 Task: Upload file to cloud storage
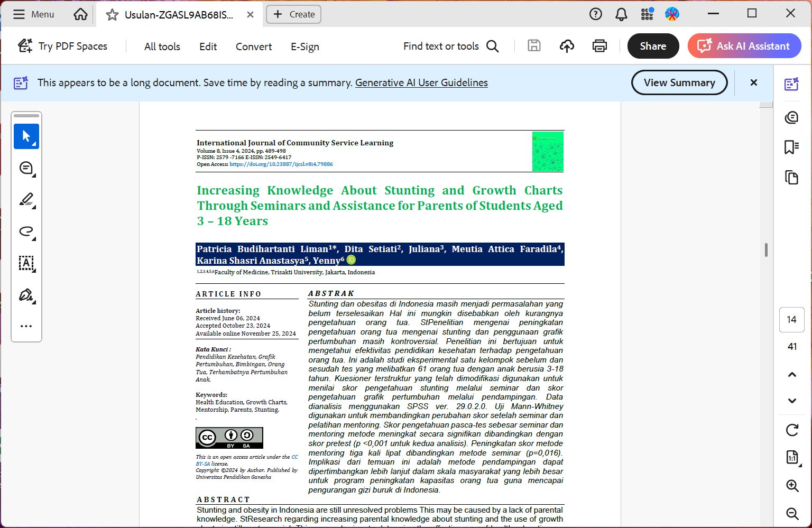coord(567,47)
